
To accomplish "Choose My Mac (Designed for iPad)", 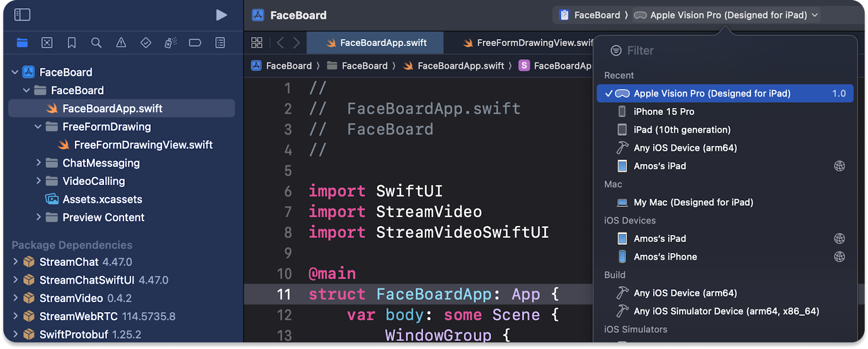I will click(693, 202).
